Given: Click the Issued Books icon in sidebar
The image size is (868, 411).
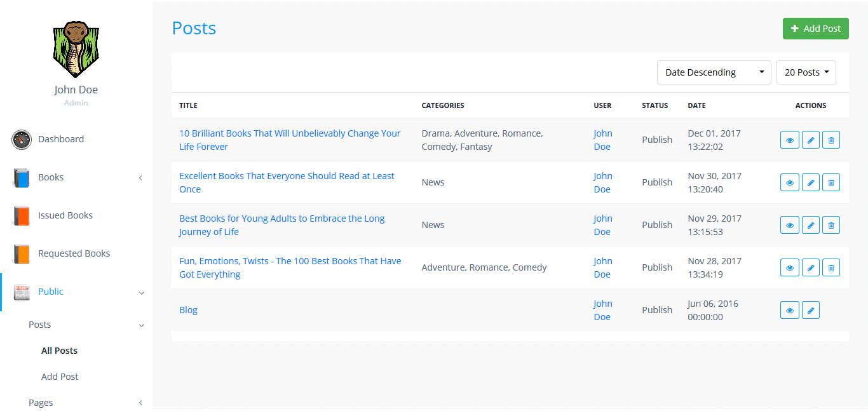Looking at the screenshot, I should (x=22, y=216).
